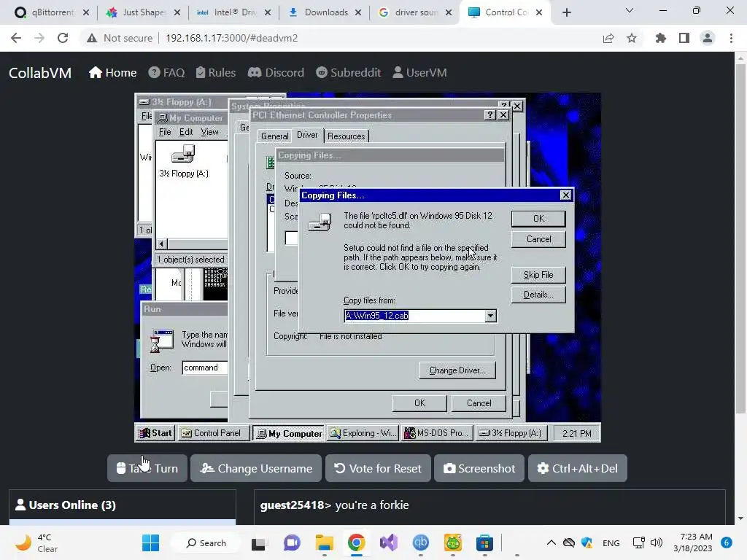Open the UserVM link
747x560 pixels.
point(419,72)
